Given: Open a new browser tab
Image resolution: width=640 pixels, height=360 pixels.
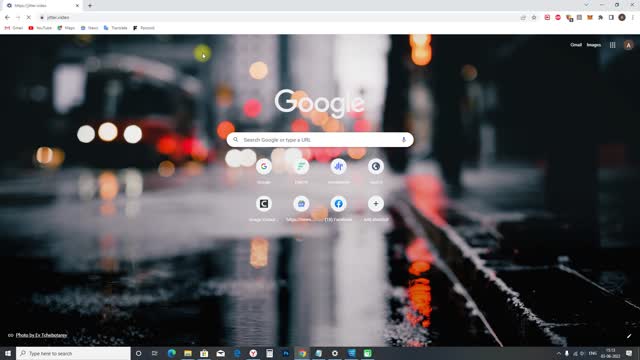Looking at the screenshot, I should tap(90, 6).
